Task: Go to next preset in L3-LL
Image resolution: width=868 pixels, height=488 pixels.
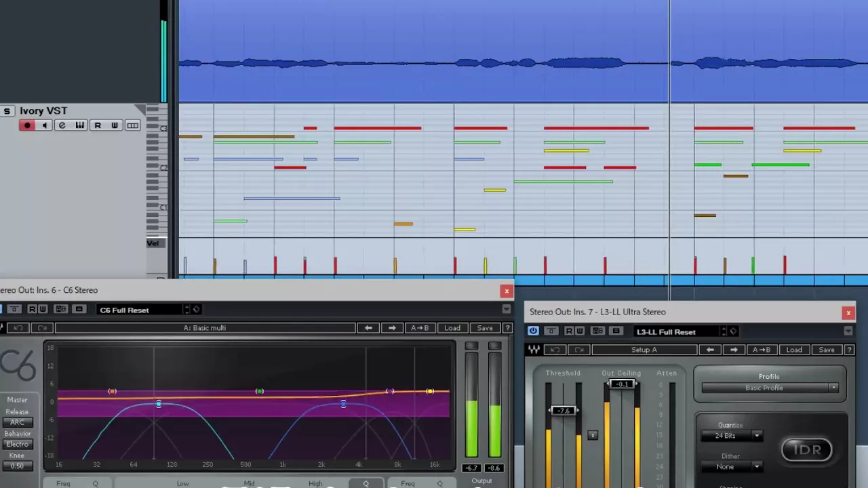Action: pyautogui.click(x=734, y=350)
